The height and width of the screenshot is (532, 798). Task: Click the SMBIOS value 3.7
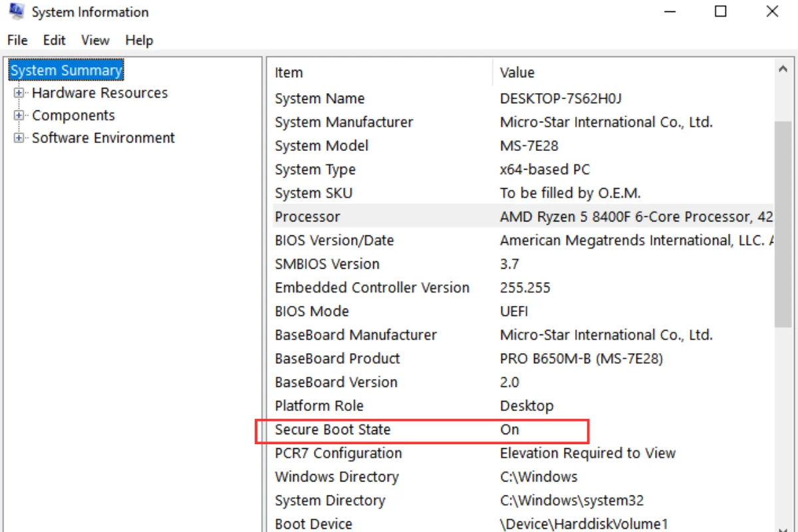coord(509,264)
